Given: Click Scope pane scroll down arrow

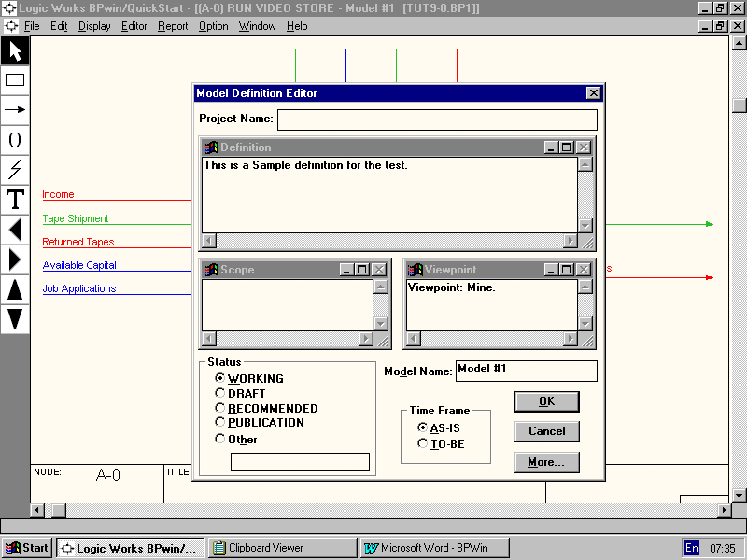Looking at the screenshot, I should [381, 324].
